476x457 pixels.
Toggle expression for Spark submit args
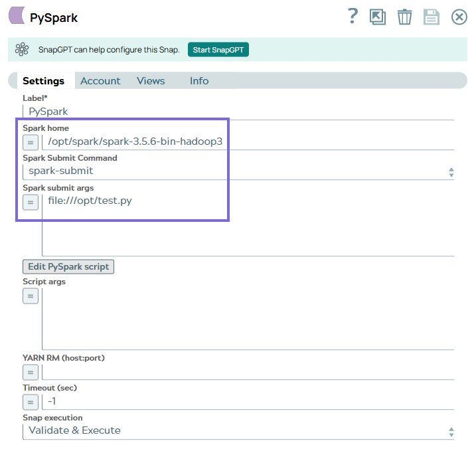tap(31, 202)
